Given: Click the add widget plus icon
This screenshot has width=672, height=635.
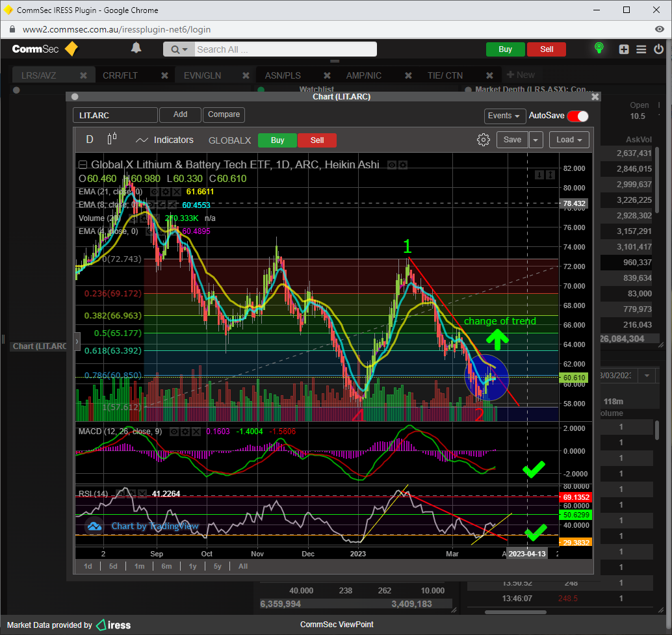Looking at the screenshot, I should pyautogui.click(x=624, y=49).
